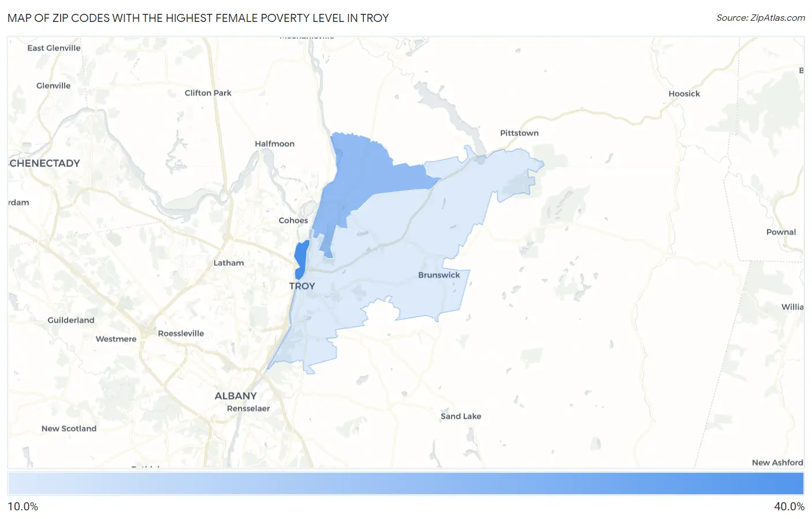The width and height of the screenshot is (812, 519).
Task: Click the Westmere label
Action: click(x=116, y=339)
